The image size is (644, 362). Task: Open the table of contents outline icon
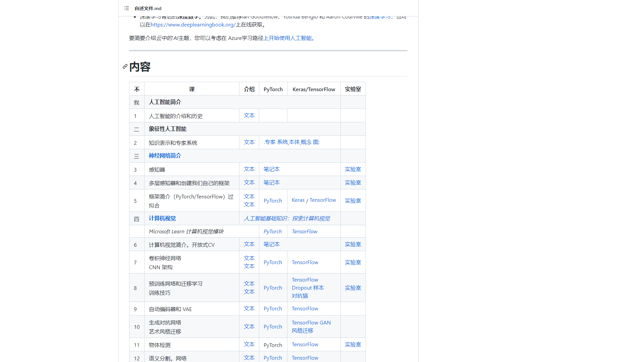coord(126,8)
